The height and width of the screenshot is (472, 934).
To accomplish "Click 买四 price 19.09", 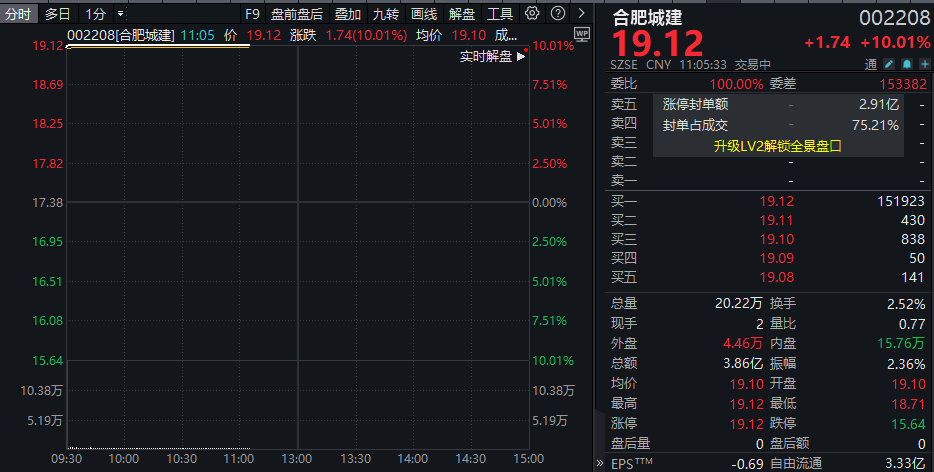I will point(776,258).
